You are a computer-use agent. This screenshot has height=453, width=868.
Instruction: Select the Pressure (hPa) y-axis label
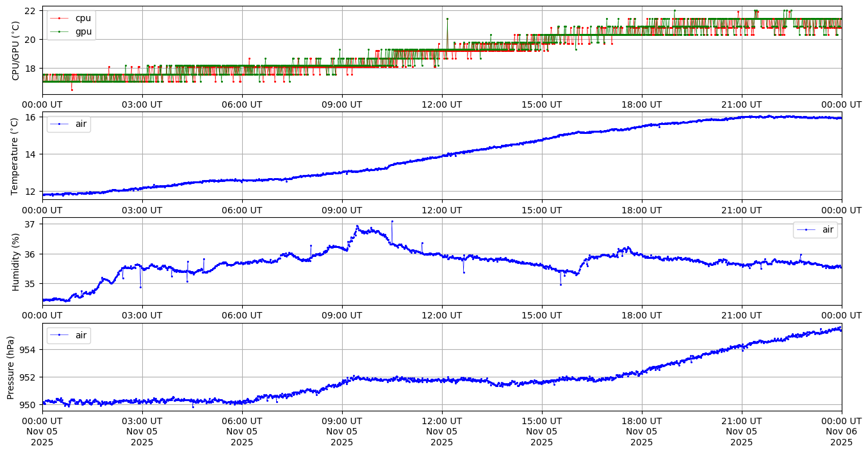coord(12,367)
